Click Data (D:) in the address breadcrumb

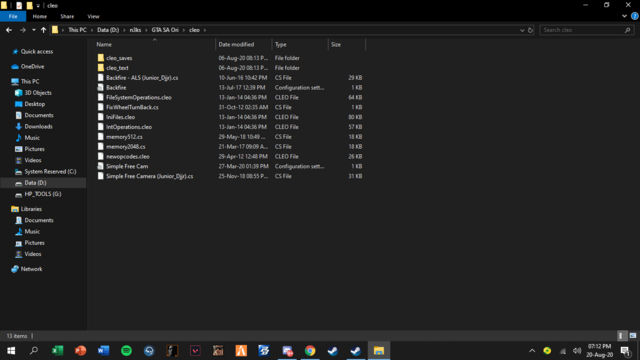108,30
